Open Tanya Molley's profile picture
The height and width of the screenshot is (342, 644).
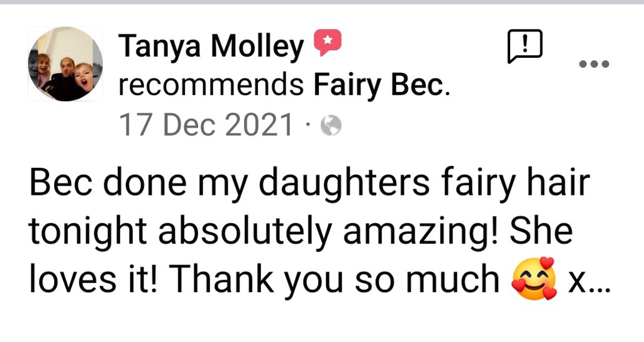pos(65,64)
